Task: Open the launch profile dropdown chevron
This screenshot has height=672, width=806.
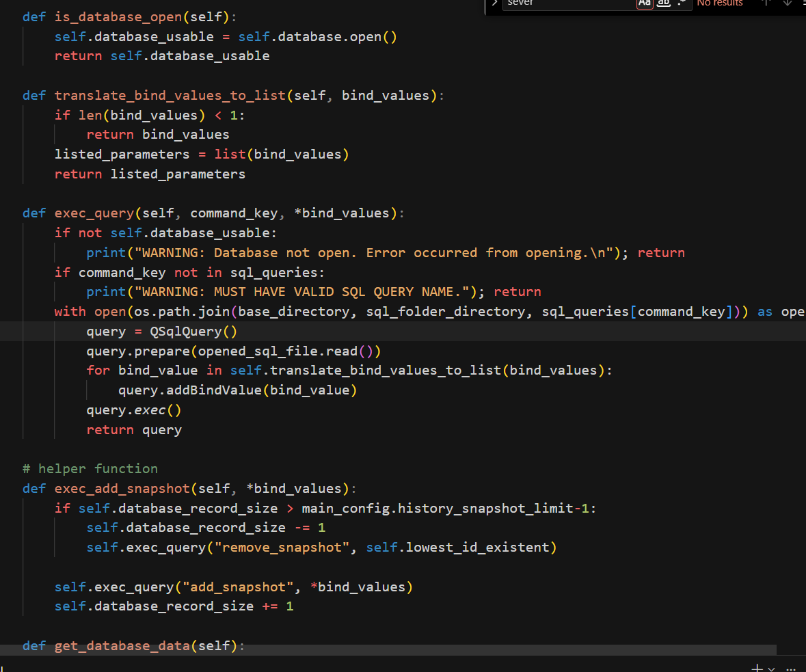Action: pyautogui.click(x=771, y=669)
